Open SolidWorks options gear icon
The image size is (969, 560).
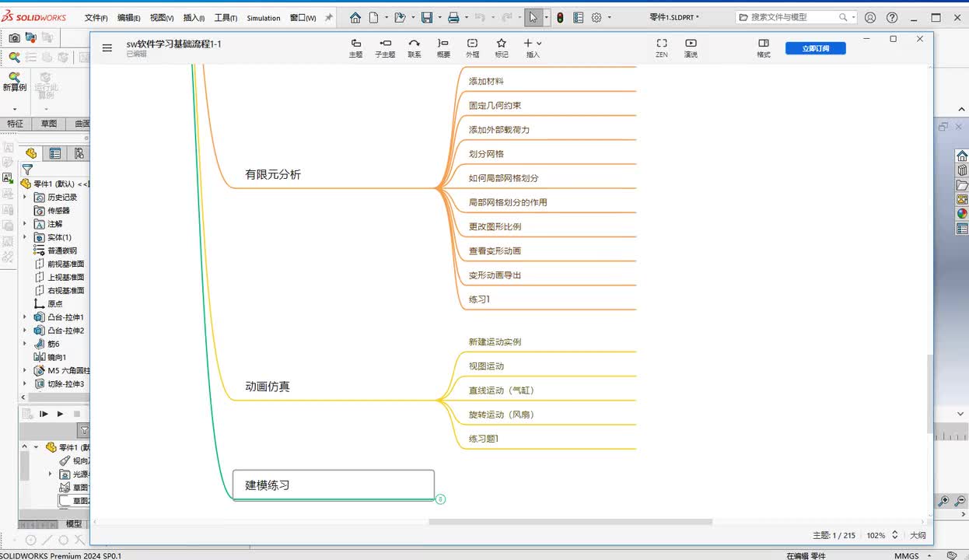(596, 17)
